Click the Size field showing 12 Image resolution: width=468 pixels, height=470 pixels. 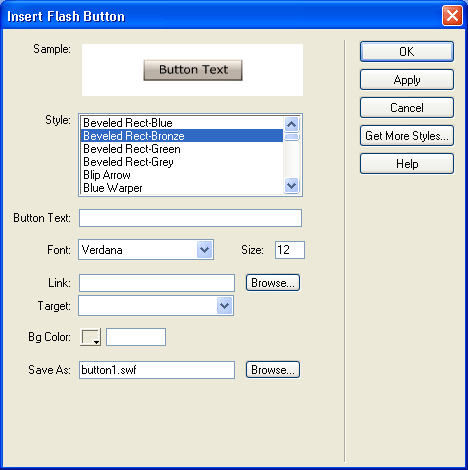(290, 250)
